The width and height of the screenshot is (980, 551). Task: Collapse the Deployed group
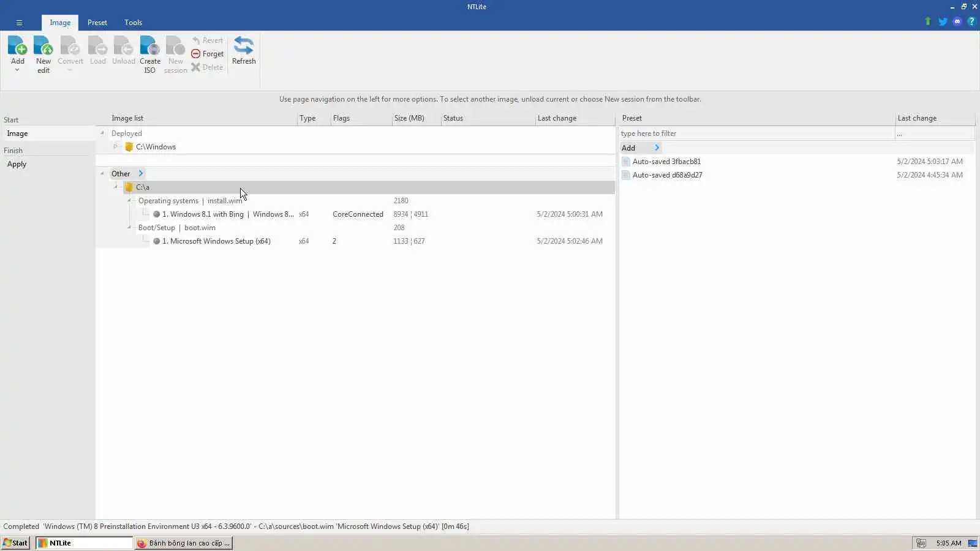coord(102,133)
